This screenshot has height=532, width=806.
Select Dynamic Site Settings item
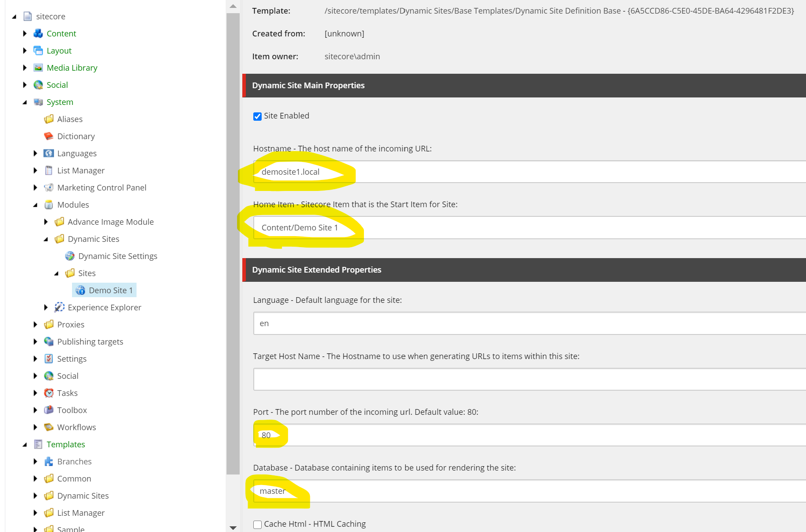pyautogui.click(x=118, y=256)
